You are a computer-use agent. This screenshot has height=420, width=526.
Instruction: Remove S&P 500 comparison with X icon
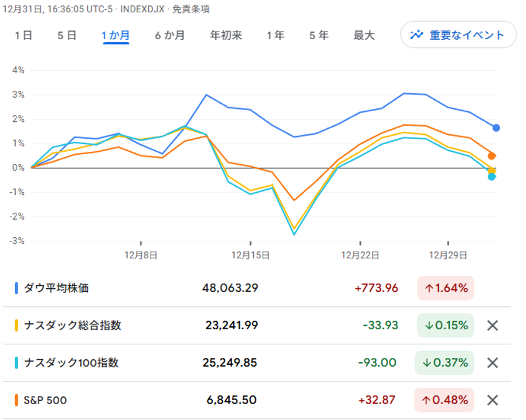tap(493, 401)
